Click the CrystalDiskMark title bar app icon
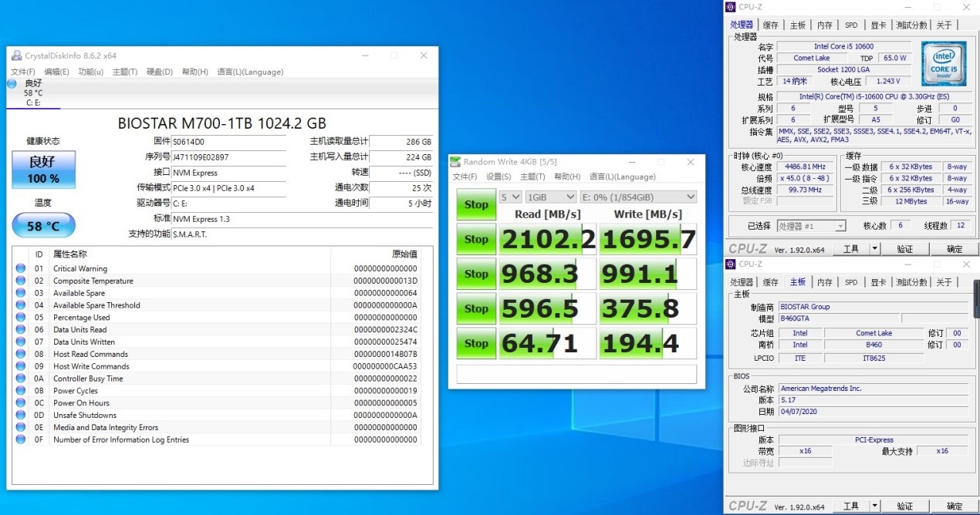Image resolution: width=980 pixels, height=515 pixels. click(x=456, y=162)
